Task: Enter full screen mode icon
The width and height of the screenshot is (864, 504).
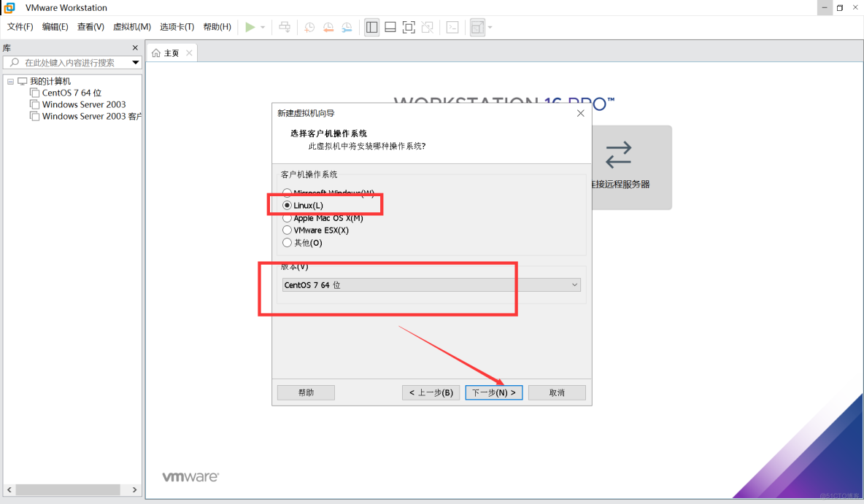Action: click(x=409, y=27)
